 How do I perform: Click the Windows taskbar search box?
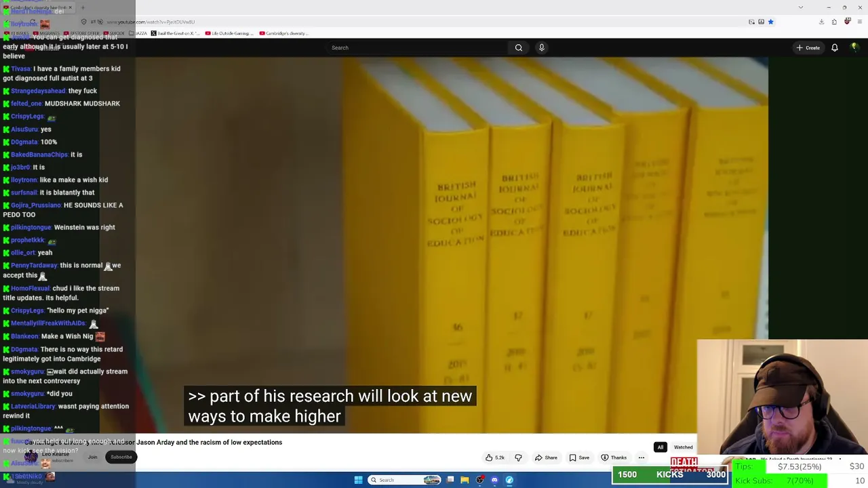405,480
